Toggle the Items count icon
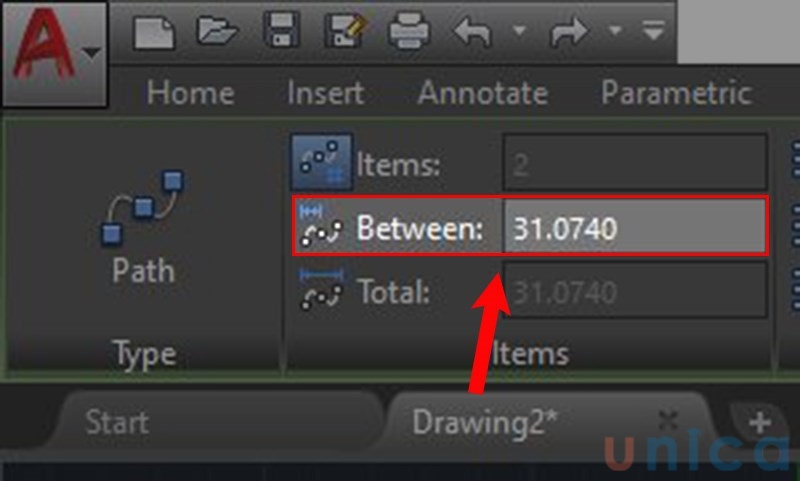This screenshot has width=800, height=481. [321, 162]
